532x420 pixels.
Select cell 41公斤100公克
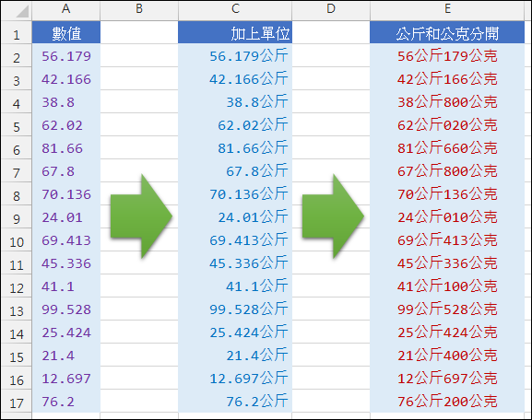(x=447, y=286)
